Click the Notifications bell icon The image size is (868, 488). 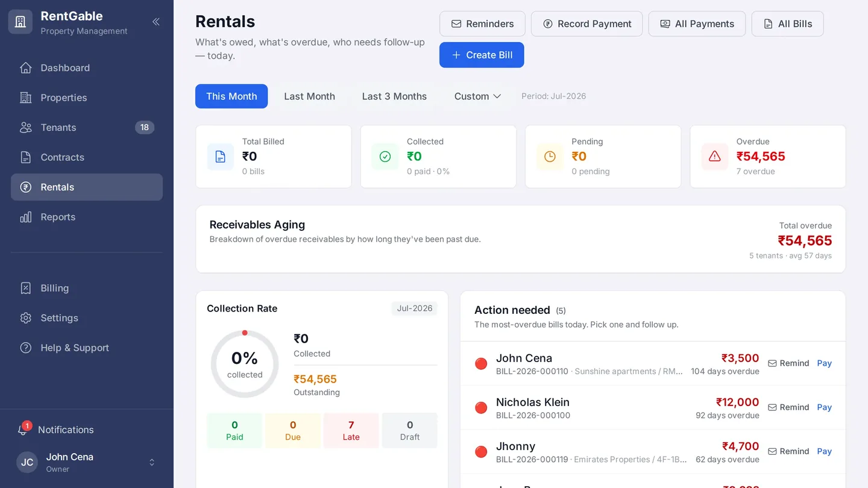pyautogui.click(x=23, y=430)
